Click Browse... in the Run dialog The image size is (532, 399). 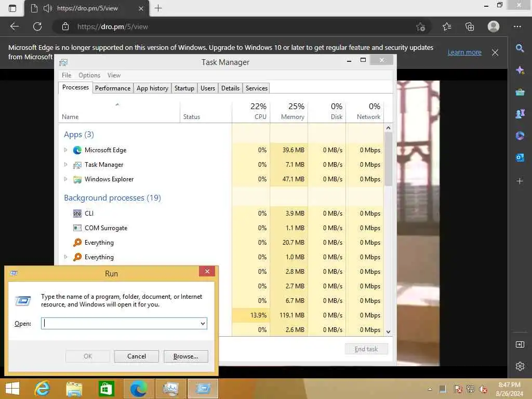point(185,356)
